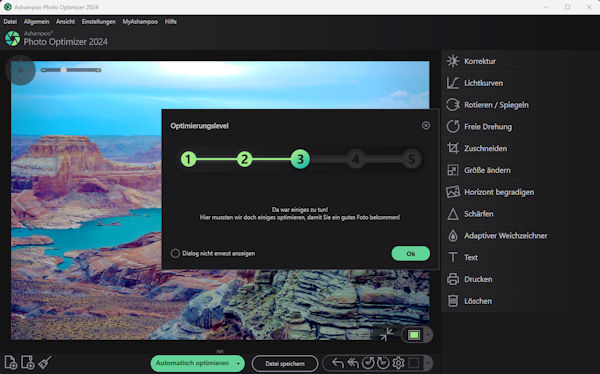Open settings gear in bottom toolbar
The height and width of the screenshot is (374, 600).
click(398, 363)
